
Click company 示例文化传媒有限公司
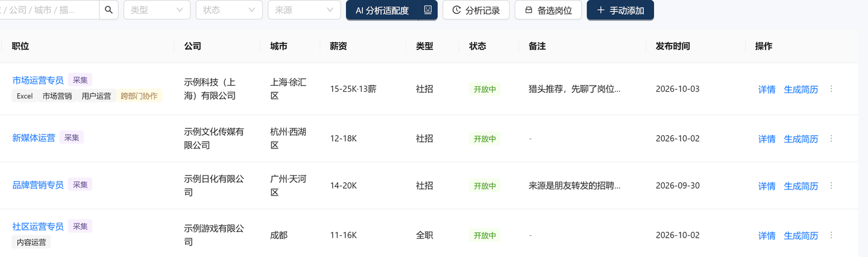pyautogui.click(x=214, y=138)
